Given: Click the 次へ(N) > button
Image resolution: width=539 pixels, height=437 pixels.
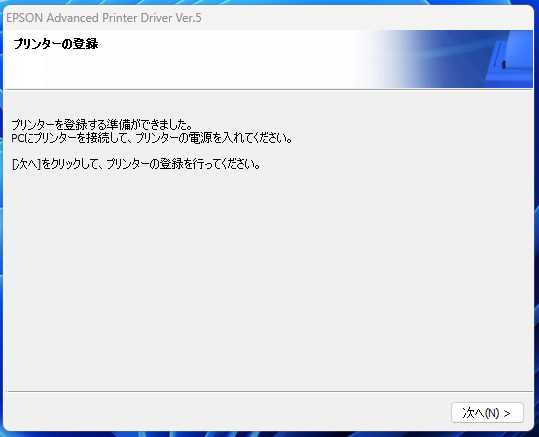Looking at the screenshot, I should [x=487, y=413].
